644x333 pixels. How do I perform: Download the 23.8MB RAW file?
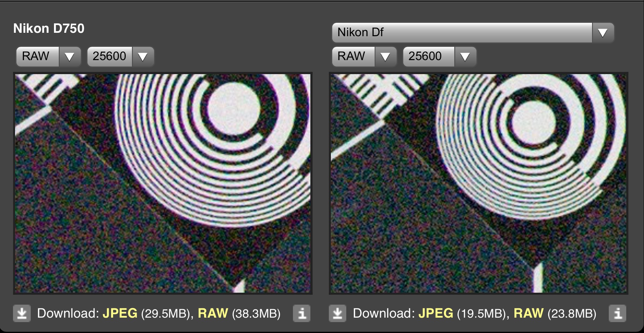click(x=528, y=313)
